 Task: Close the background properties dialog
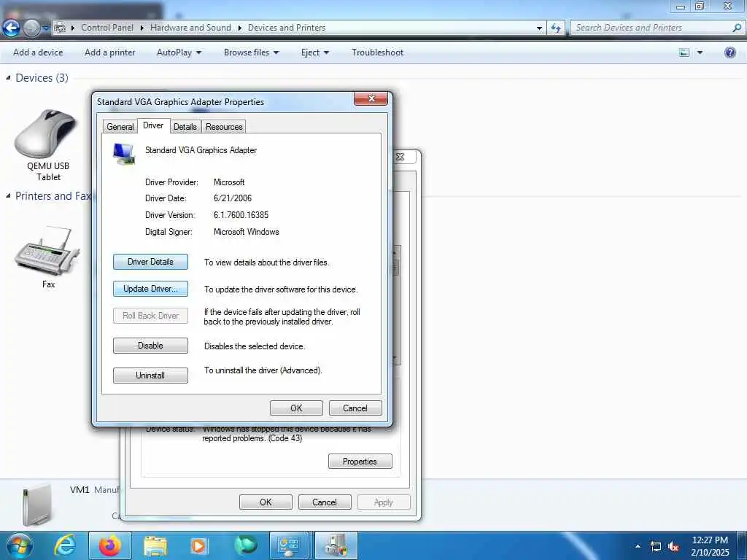(400, 157)
